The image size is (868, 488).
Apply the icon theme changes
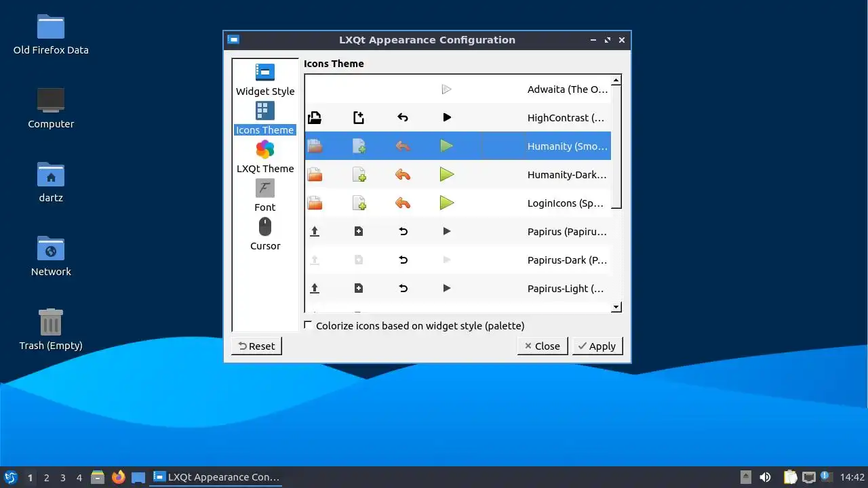pyautogui.click(x=597, y=346)
